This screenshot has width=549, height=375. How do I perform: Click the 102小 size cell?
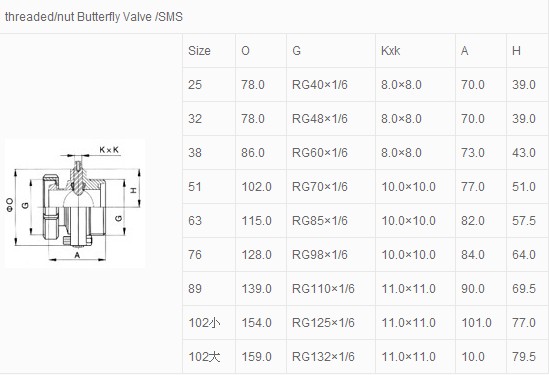pos(209,322)
